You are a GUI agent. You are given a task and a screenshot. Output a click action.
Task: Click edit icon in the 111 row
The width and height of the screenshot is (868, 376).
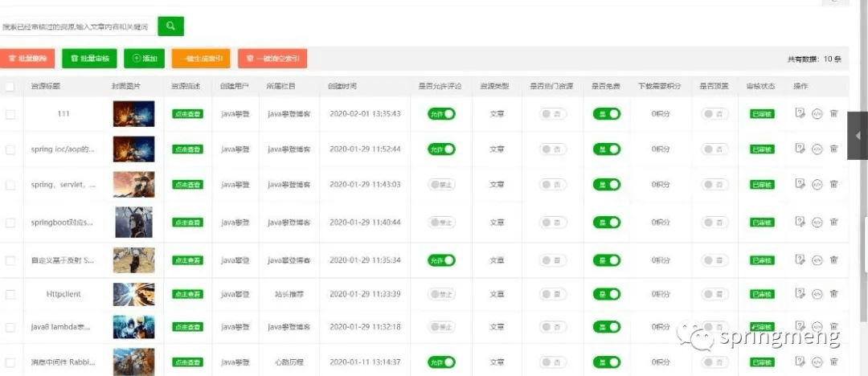[800, 113]
